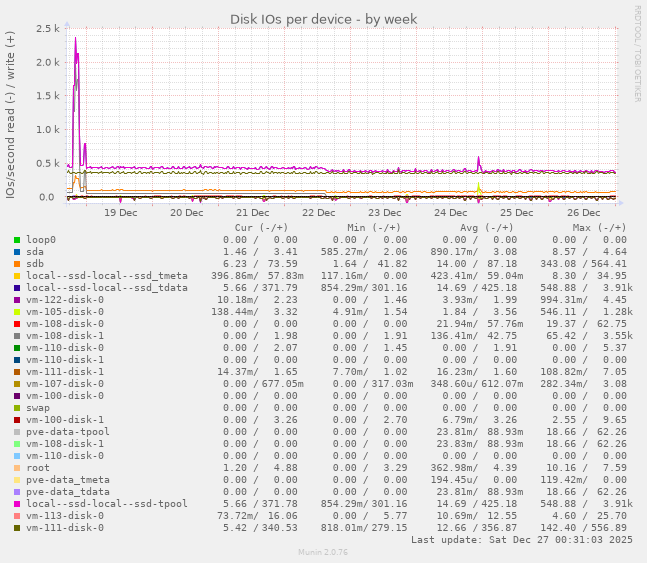This screenshot has width=647, height=563.
Task: Click the '1.0 k' y-axis label
Action: point(48,130)
